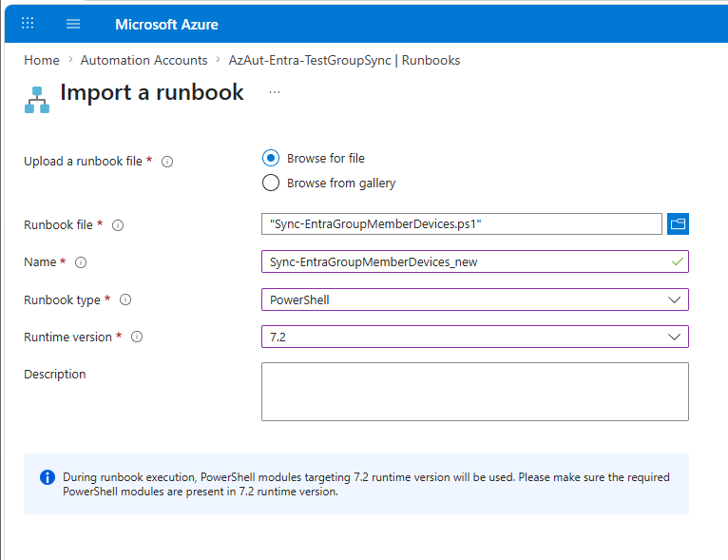Click the Home breadcrumb chevron
This screenshot has width=728, height=560.
(x=70, y=60)
